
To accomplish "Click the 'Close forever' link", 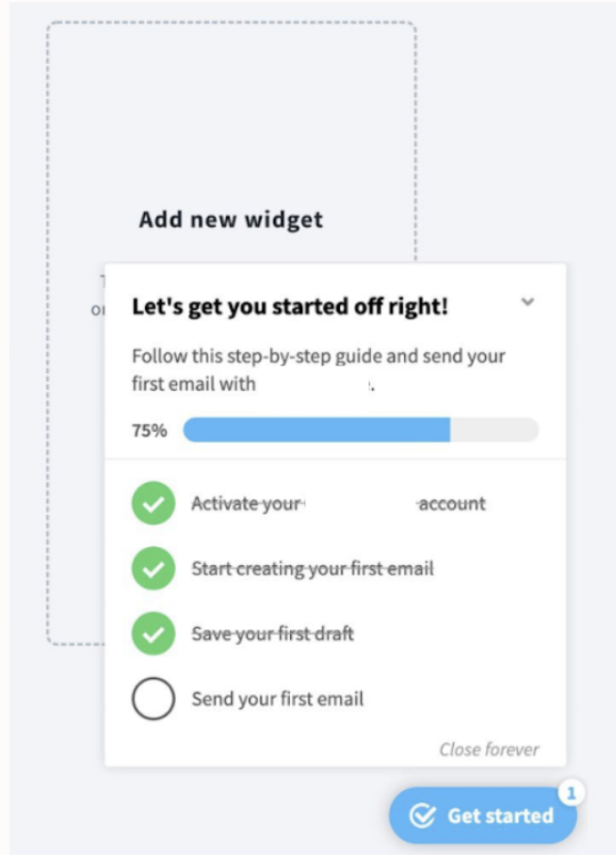I will pos(489,750).
